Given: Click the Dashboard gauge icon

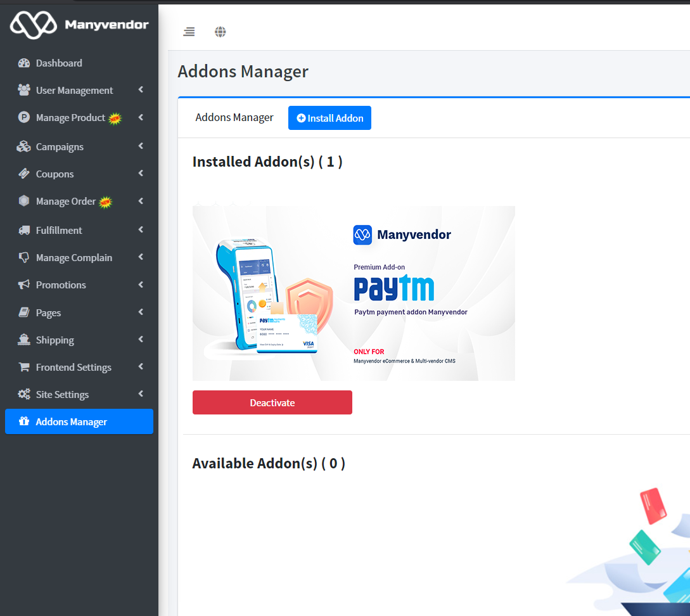Looking at the screenshot, I should [x=24, y=63].
